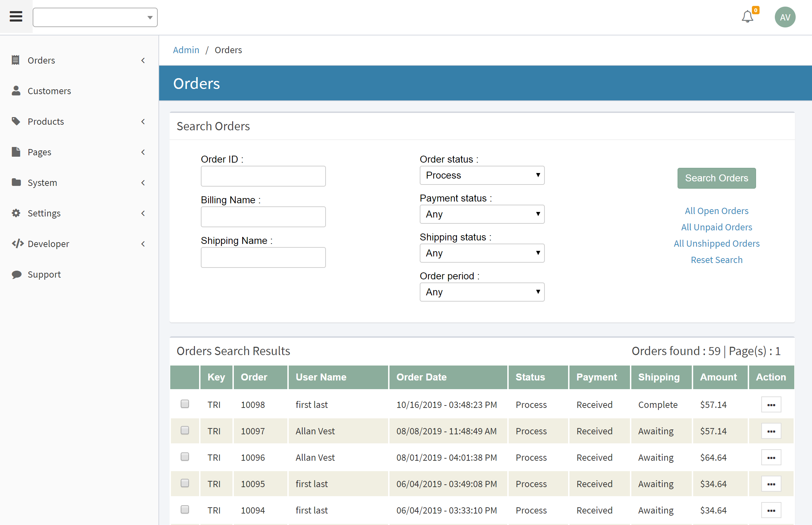Click the Reset Search link
This screenshot has width=812, height=525.
pyautogui.click(x=716, y=260)
